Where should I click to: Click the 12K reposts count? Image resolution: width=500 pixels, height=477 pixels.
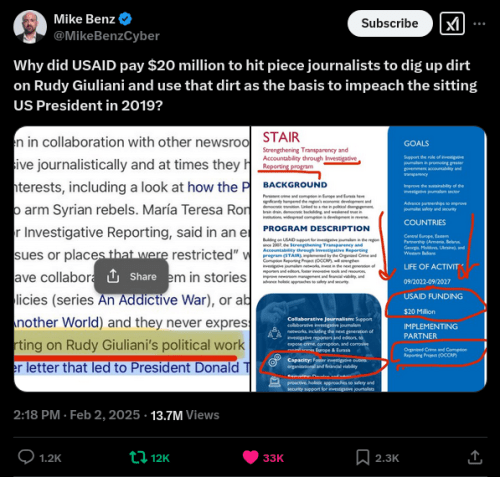pos(160,458)
